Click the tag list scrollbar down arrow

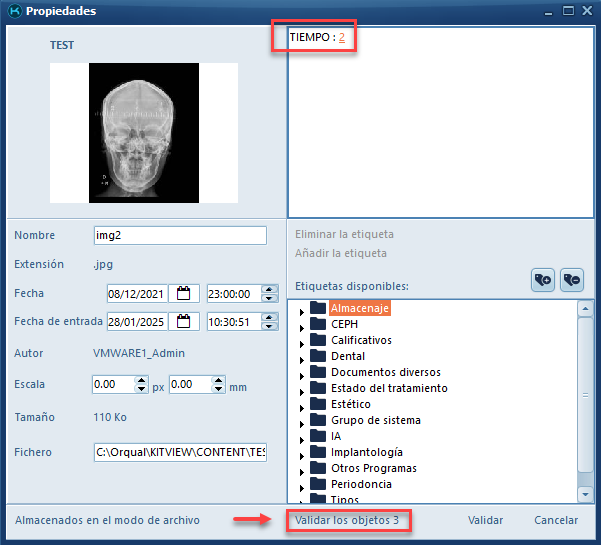585,494
